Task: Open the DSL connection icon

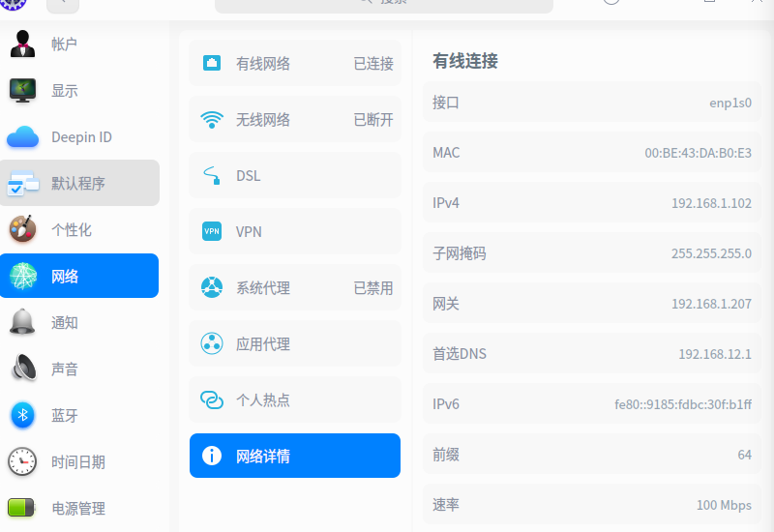Action: pos(212,176)
